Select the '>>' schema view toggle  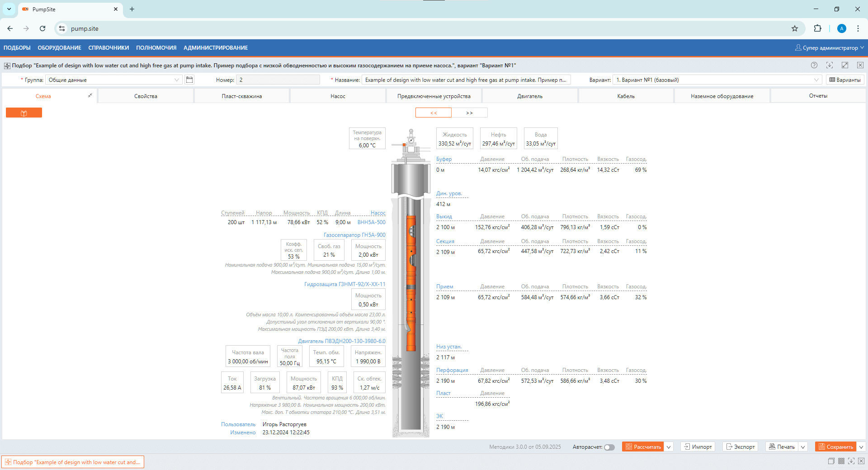coord(469,113)
